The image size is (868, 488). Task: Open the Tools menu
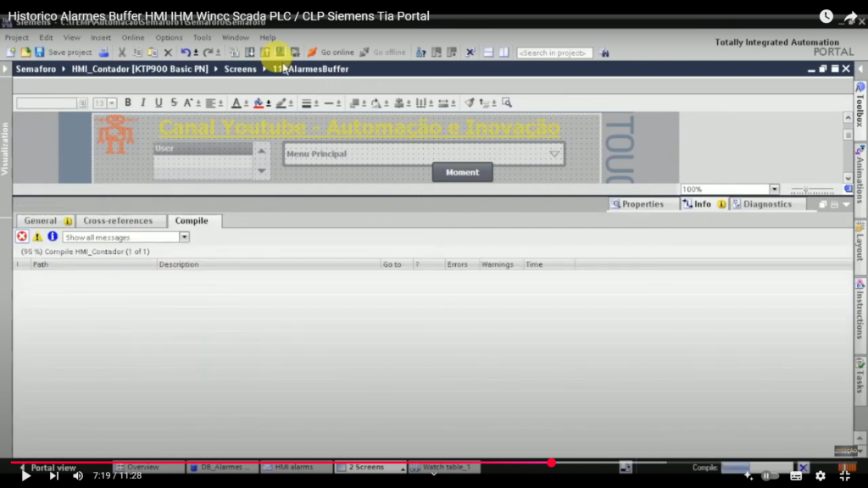click(202, 37)
